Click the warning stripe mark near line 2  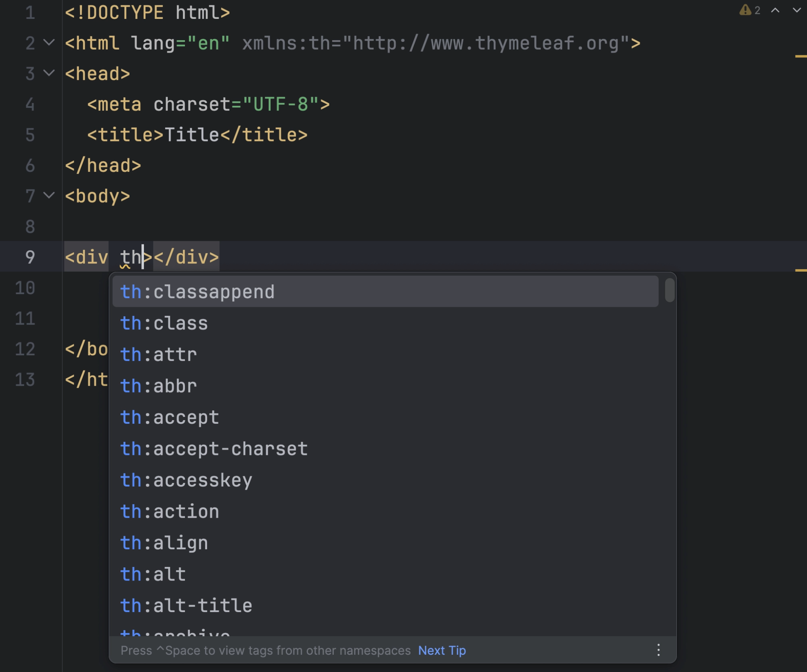click(x=801, y=56)
